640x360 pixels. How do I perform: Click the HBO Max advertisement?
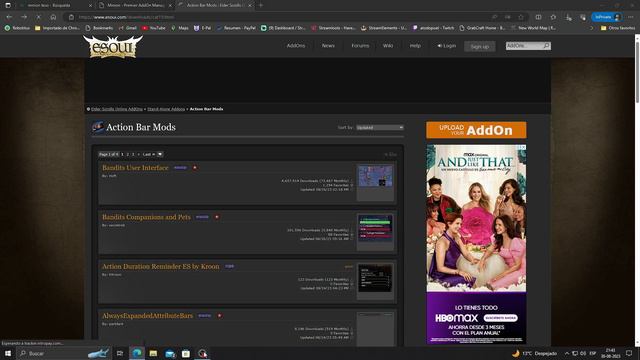coord(476,244)
